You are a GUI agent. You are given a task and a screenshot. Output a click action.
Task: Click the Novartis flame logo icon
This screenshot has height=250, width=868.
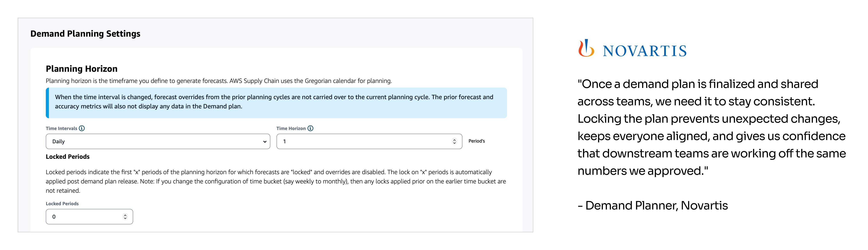click(x=586, y=48)
